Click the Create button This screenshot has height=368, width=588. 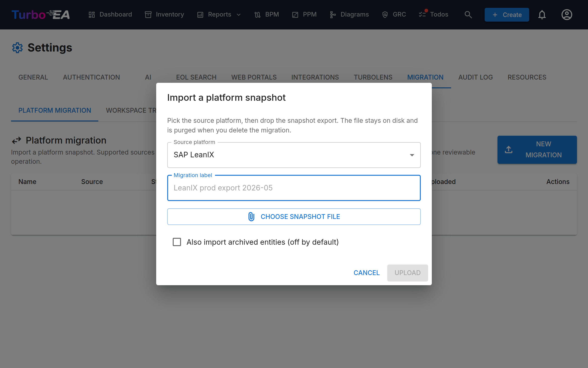click(x=507, y=14)
